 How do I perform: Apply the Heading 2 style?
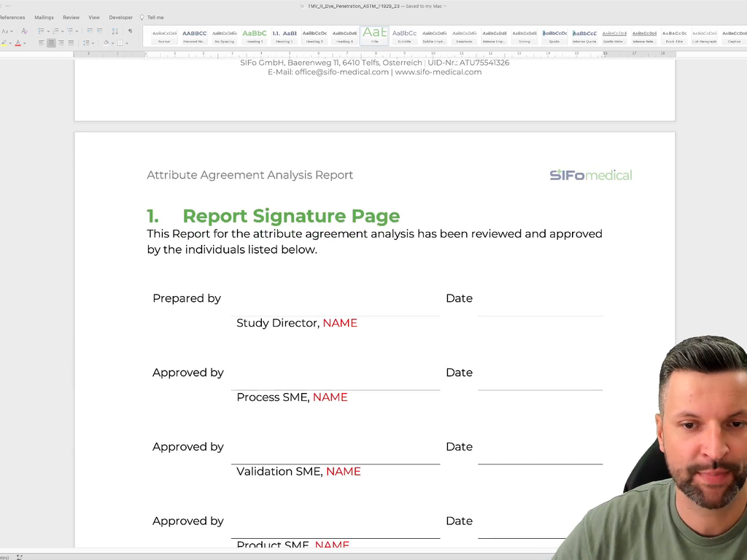[285, 36]
